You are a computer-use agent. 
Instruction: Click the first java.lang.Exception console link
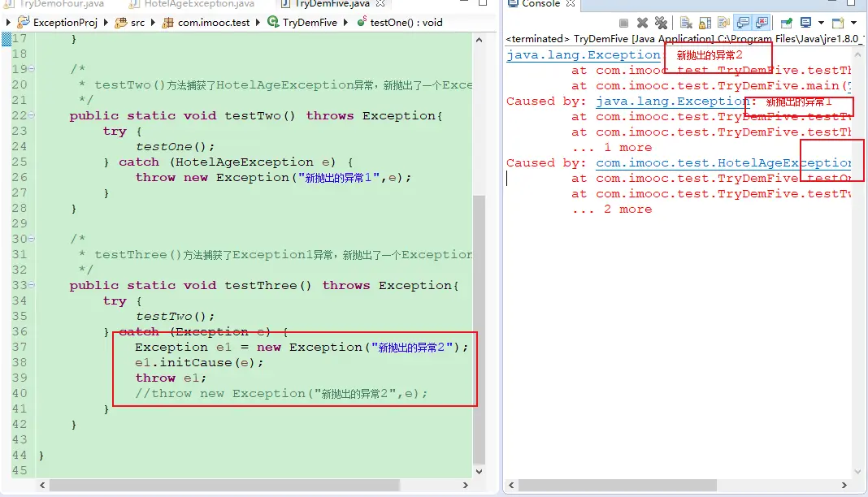coord(583,55)
